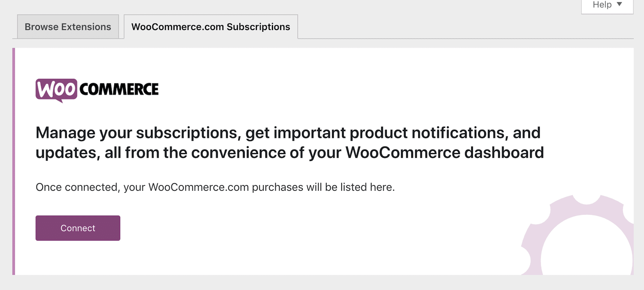The image size is (644, 290).
Task: Click the Connect button
Action: pos(78,228)
